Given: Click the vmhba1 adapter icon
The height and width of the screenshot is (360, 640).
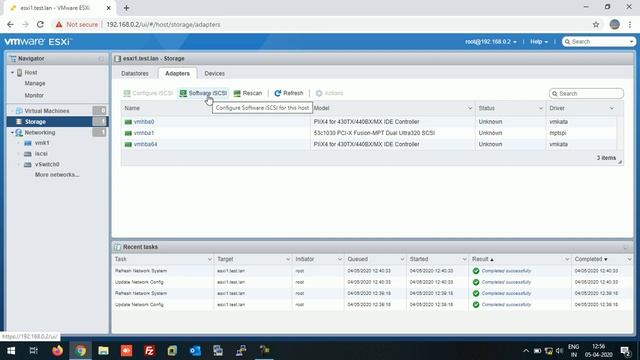Looking at the screenshot, I should (x=128, y=133).
